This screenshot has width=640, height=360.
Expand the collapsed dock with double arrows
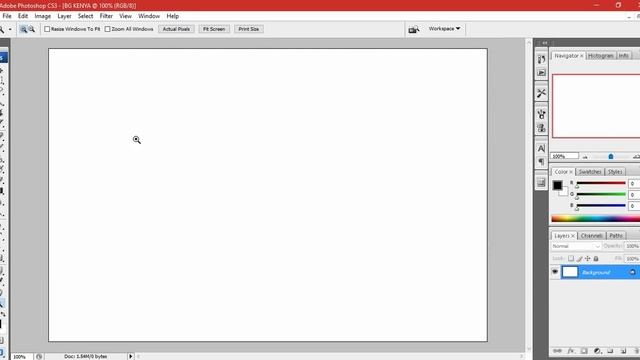545,43
